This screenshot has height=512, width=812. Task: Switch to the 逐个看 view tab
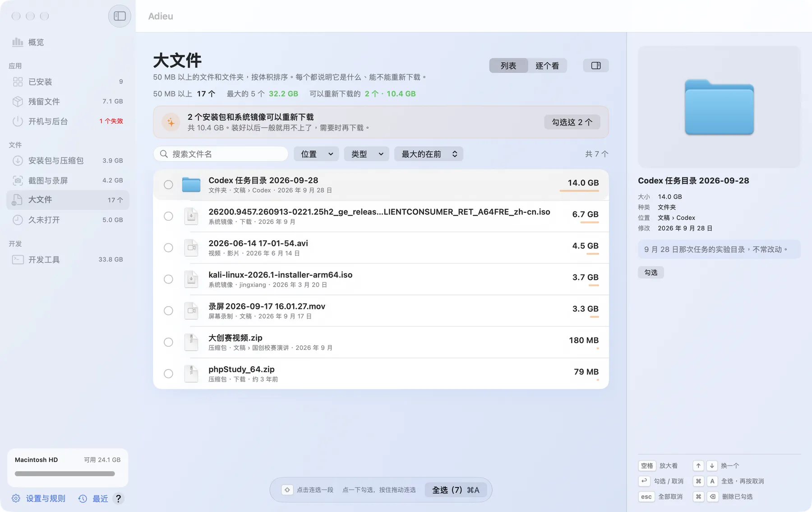[x=547, y=65]
